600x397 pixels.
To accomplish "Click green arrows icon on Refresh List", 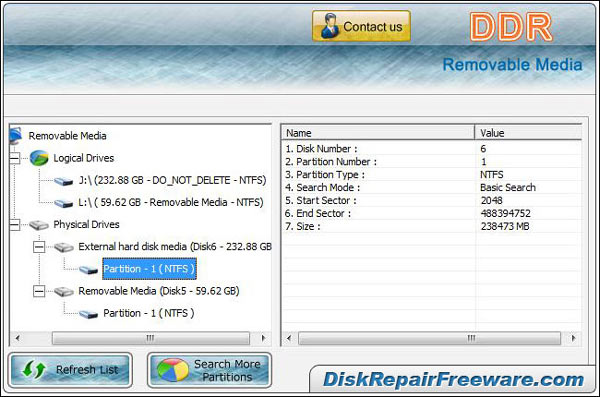I will pos(34,370).
